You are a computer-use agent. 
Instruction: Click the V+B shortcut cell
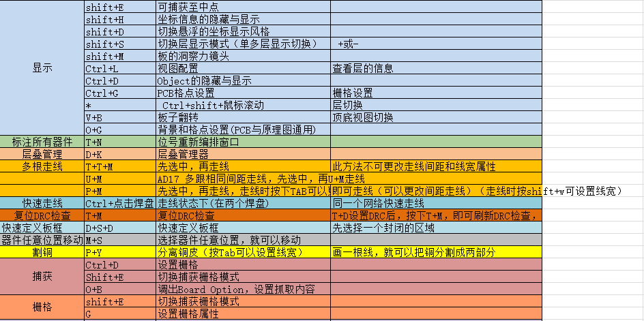120,117
